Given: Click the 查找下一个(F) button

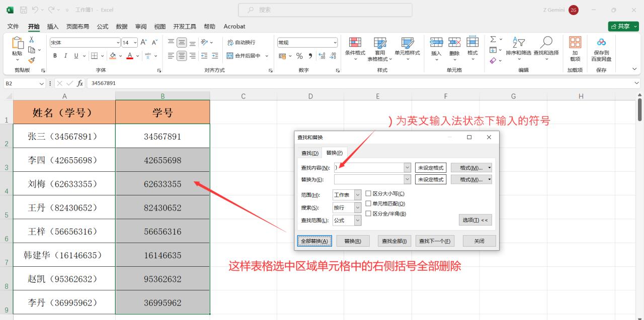Looking at the screenshot, I should click(x=436, y=241).
